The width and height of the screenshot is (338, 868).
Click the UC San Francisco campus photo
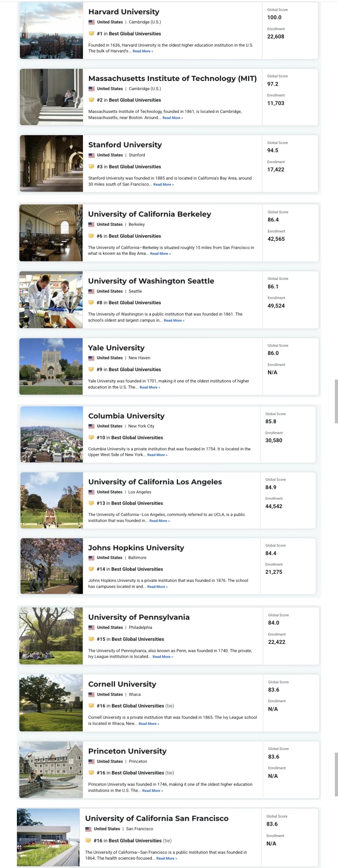(48, 837)
